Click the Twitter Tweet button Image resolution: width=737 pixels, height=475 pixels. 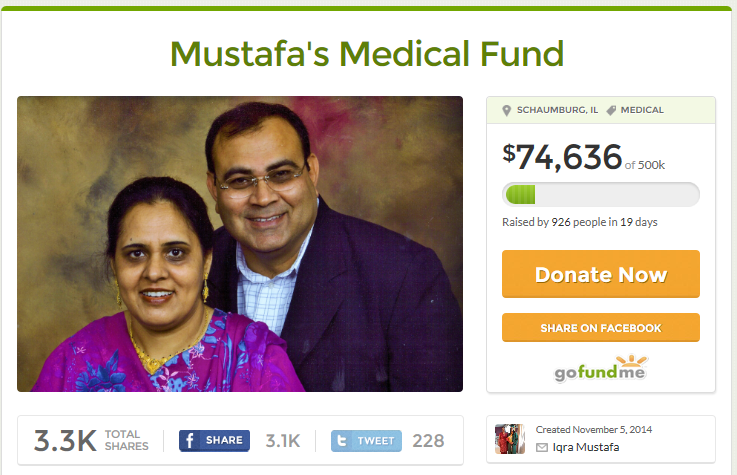[x=366, y=441]
